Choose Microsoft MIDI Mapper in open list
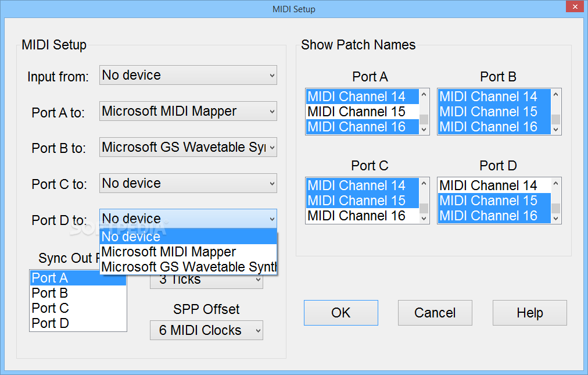The image size is (588, 375). pos(168,252)
